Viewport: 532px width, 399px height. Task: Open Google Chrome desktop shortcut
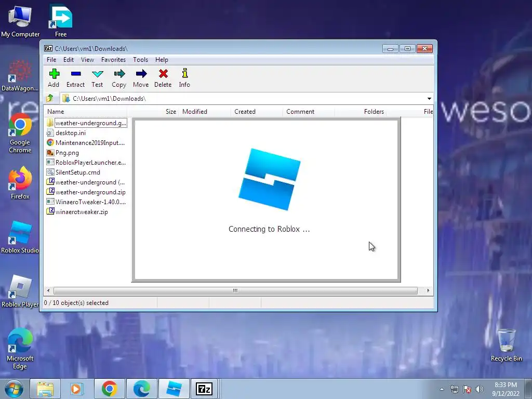pos(20,134)
